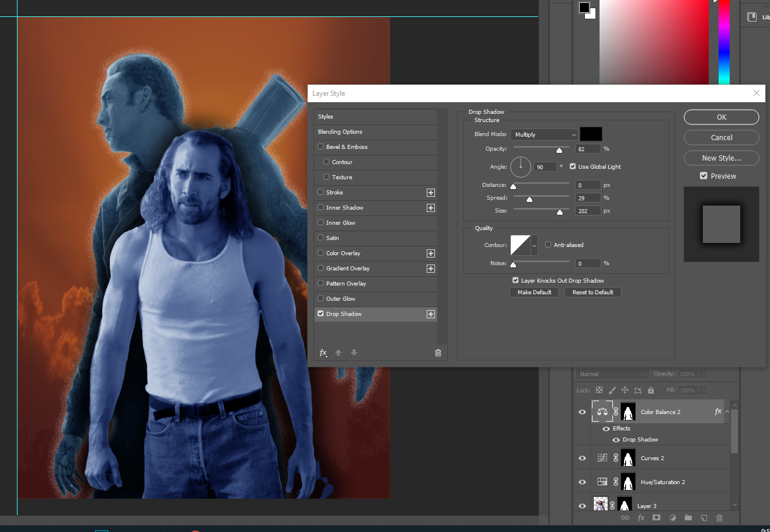This screenshot has width=770, height=532.
Task: Click the Make Default button
Action: point(534,293)
